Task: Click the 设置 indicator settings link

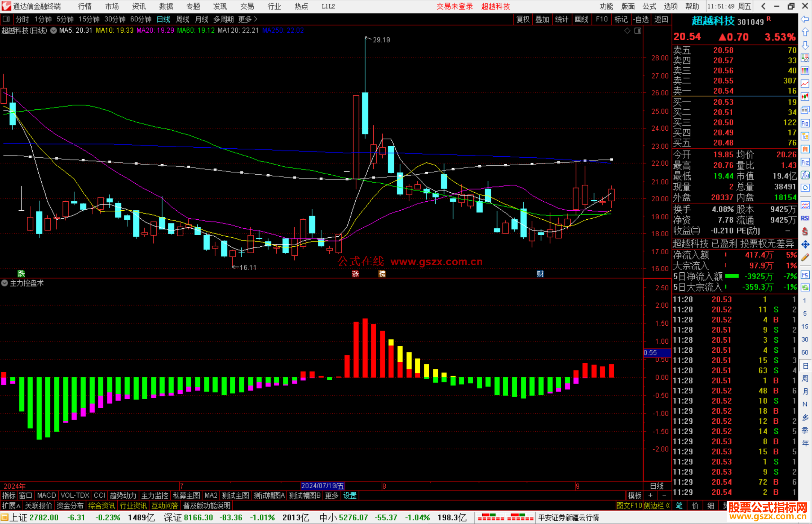Action: tap(350, 495)
